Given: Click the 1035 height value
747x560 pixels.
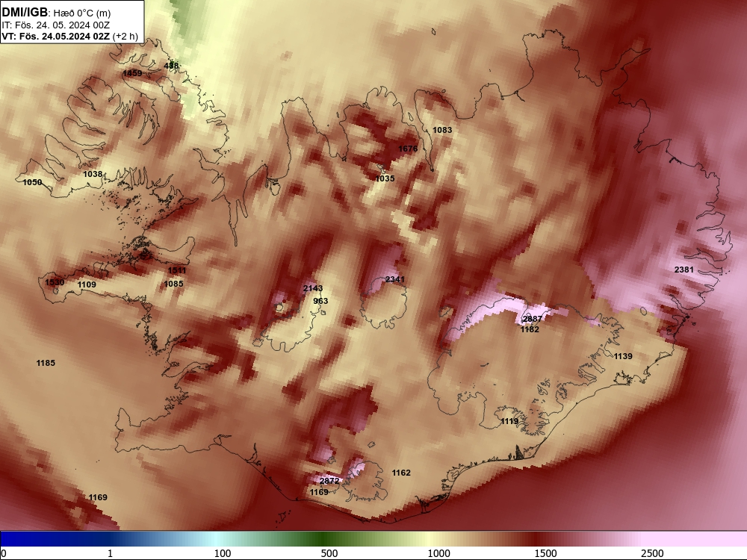Looking at the screenshot, I should 385,178.
